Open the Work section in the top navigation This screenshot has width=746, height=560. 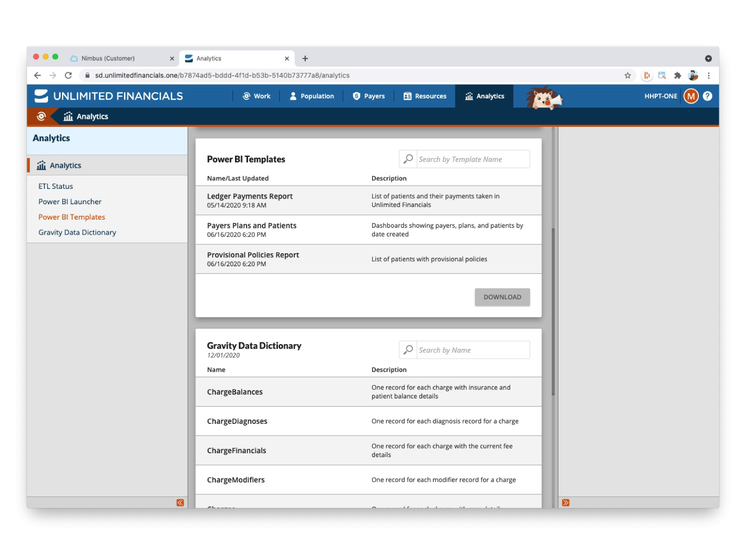(248, 96)
